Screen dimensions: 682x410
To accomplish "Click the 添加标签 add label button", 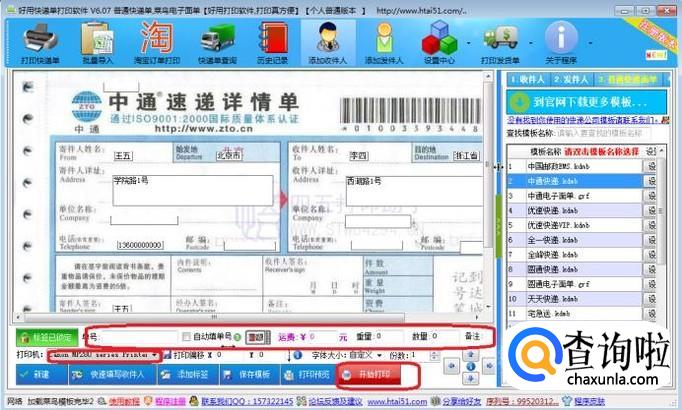I will [x=187, y=374].
